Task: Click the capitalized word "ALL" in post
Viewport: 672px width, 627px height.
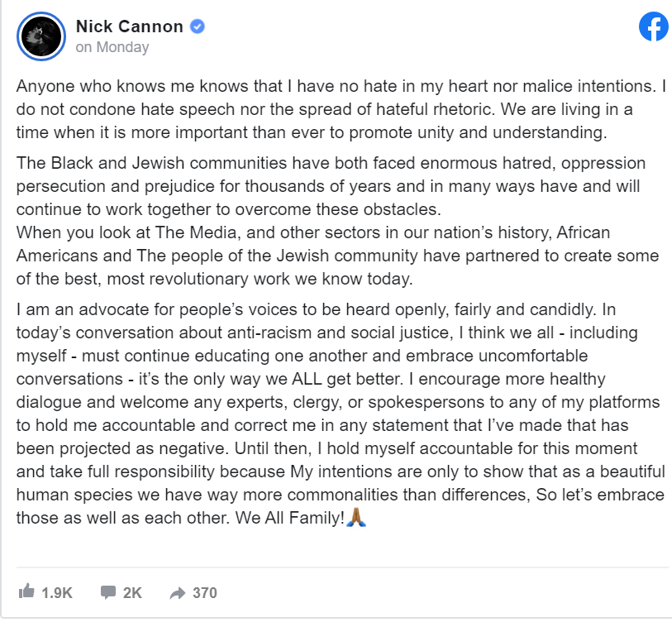Action: [307, 379]
